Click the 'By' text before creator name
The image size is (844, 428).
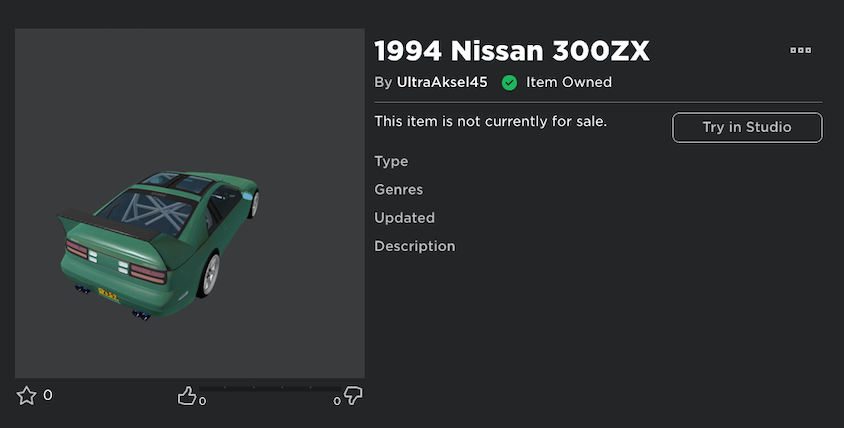[x=383, y=82]
